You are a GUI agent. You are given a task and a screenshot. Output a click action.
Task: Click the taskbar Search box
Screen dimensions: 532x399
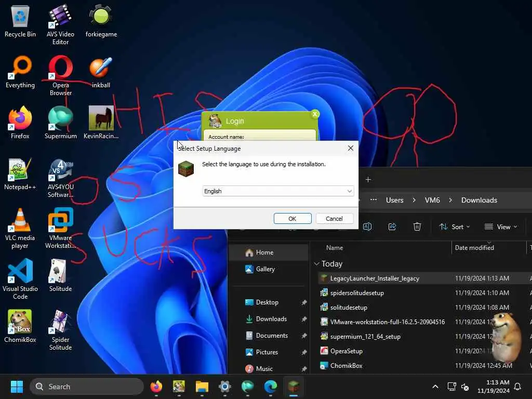point(87,387)
